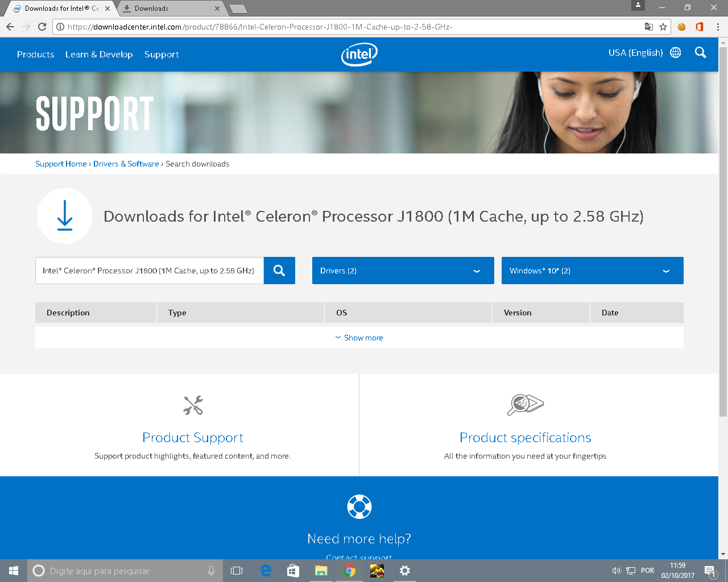Reload the page with refresh icon

coord(42,27)
